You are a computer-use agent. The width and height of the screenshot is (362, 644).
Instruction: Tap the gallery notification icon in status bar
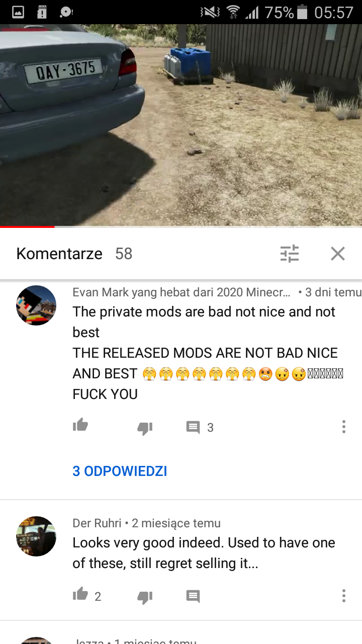[x=18, y=12]
